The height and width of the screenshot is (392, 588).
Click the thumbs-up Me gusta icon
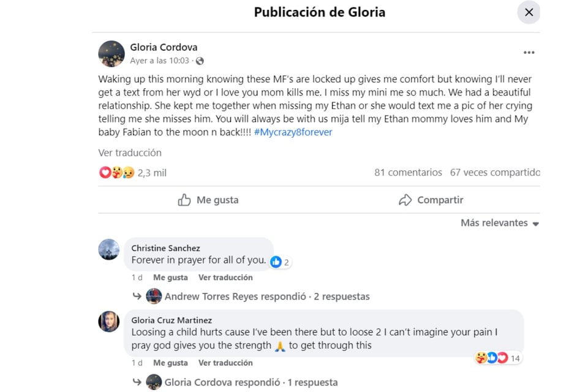(184, 200)
